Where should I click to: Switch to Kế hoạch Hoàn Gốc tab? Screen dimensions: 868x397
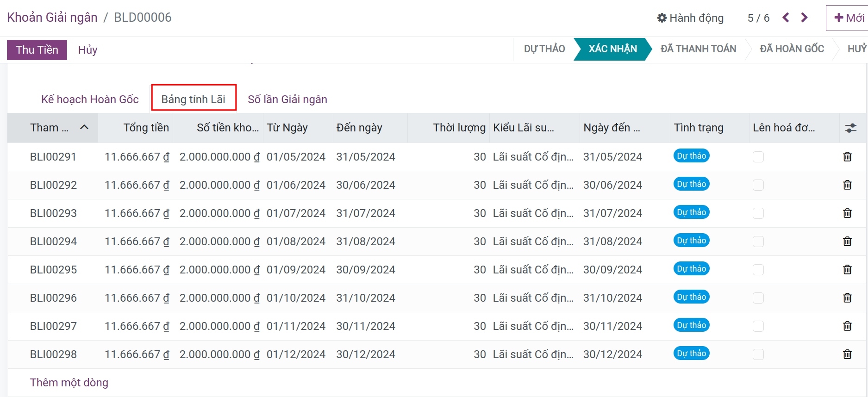click(x=90, y=99)
